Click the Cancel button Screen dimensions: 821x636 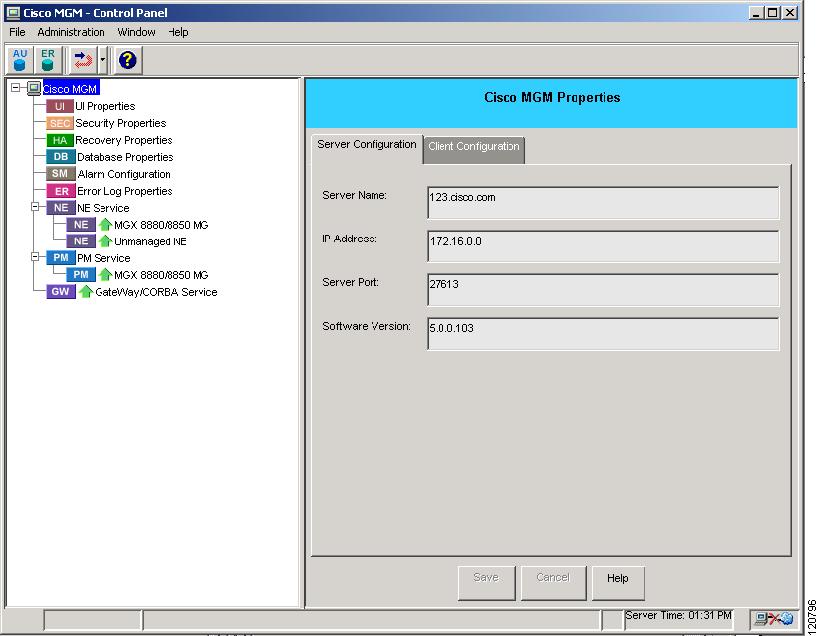(553, 583)
